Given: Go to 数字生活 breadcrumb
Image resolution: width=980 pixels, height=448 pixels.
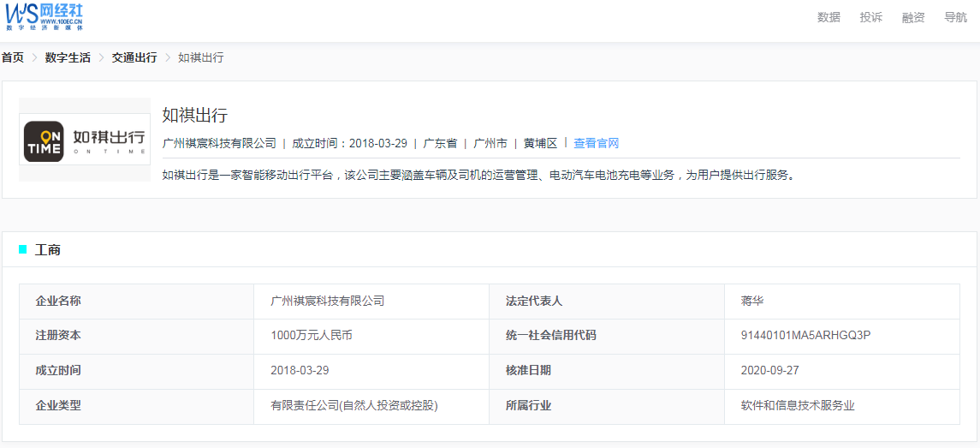Looking at the screenshot, I should (68, 57).
